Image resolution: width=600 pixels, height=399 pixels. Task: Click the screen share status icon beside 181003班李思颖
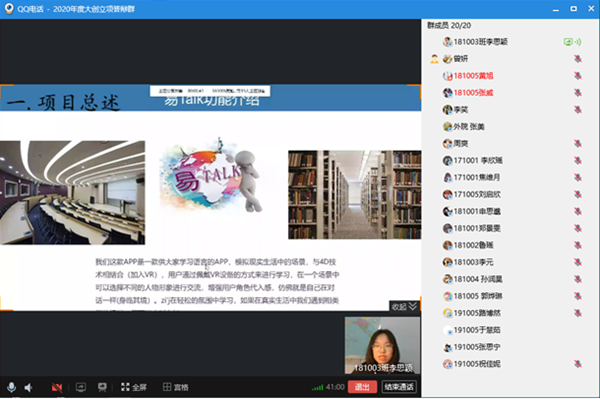click(572, 42)
